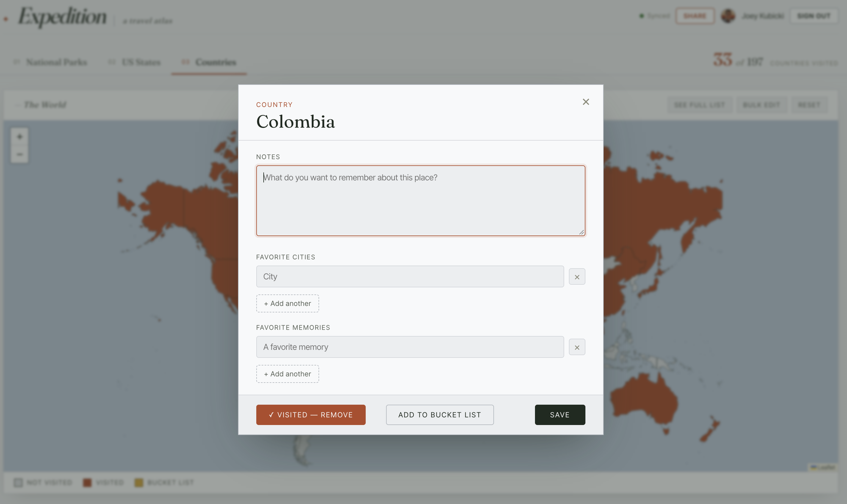
Task: Open the user profile avatar
Action: pyautogui.click(x=728, y=16)
